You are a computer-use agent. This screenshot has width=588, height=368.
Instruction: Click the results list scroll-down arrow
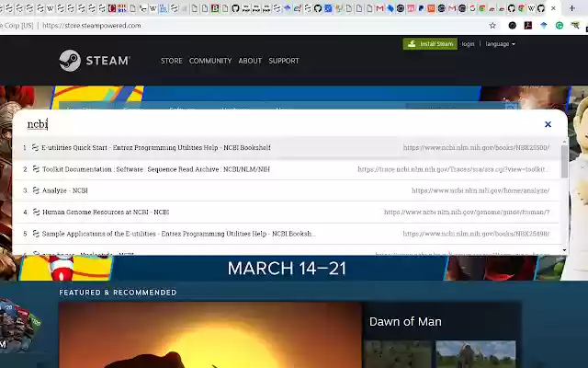(x=564, y=250)
